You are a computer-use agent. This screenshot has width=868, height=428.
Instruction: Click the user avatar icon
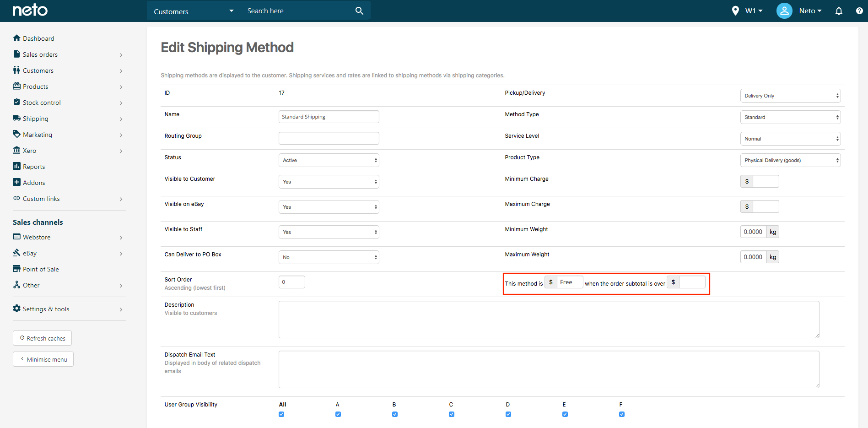784,11
